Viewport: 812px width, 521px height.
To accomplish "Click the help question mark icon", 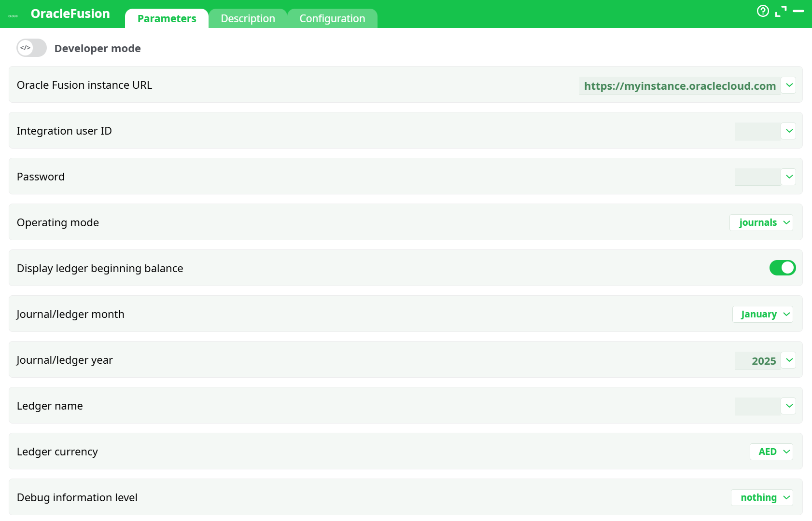I will 763,11.
